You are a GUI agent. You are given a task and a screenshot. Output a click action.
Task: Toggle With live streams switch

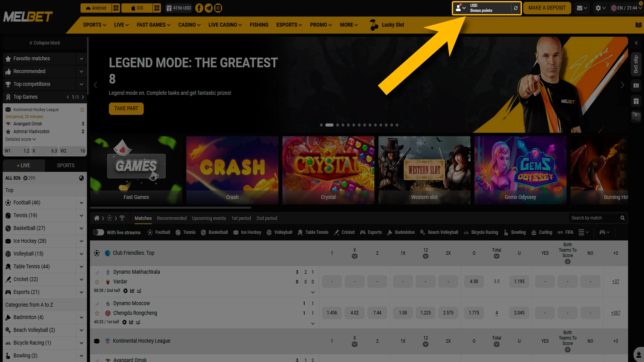(x=98, y=233)
